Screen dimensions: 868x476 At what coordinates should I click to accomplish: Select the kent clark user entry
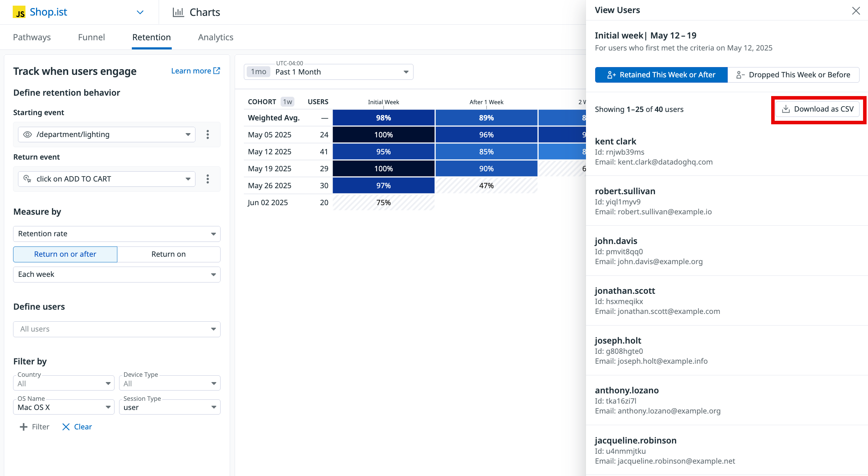coord(615,141)
